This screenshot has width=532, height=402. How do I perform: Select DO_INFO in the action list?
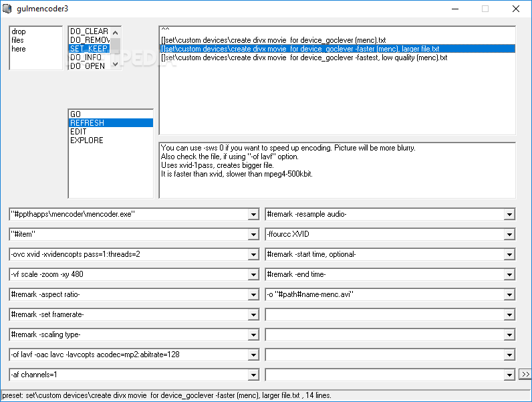point(90,58)
